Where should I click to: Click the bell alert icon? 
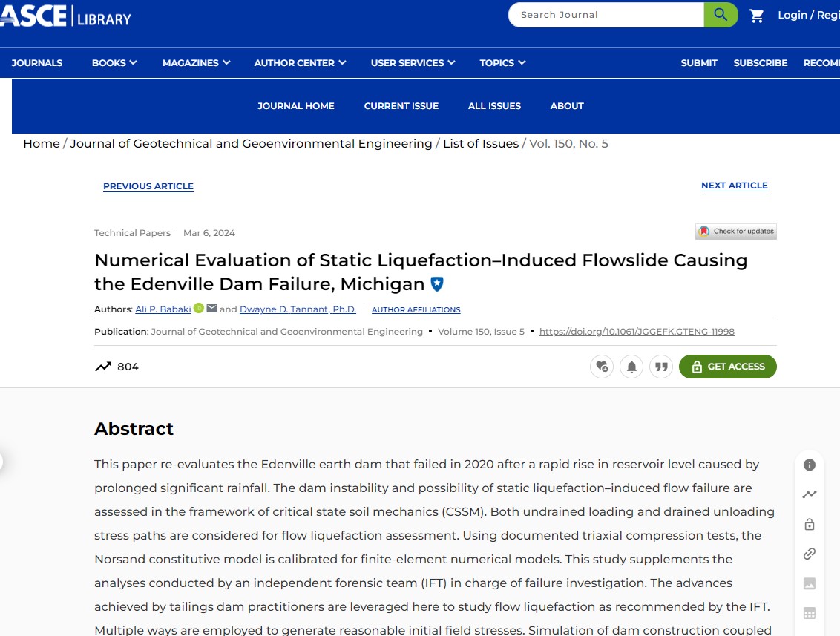coord(631,367)
